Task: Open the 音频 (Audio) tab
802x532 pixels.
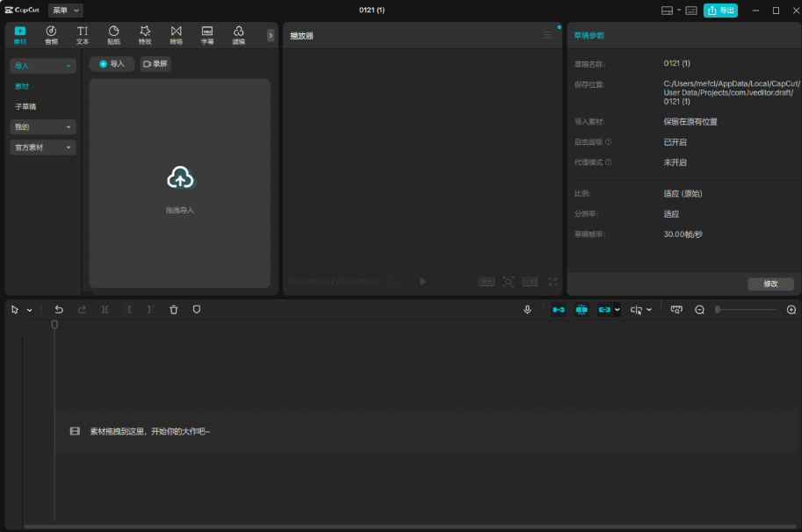Action: [51, 35]
